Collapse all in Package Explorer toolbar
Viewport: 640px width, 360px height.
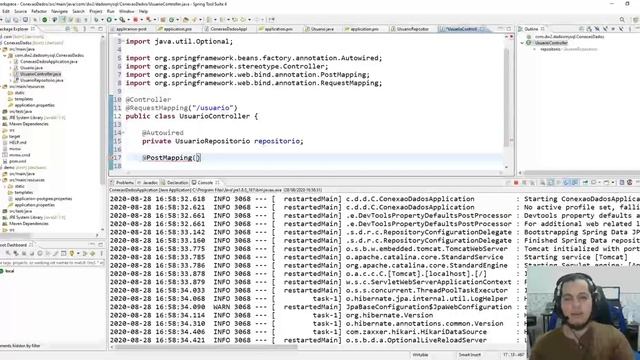click(x=67, y=29)
